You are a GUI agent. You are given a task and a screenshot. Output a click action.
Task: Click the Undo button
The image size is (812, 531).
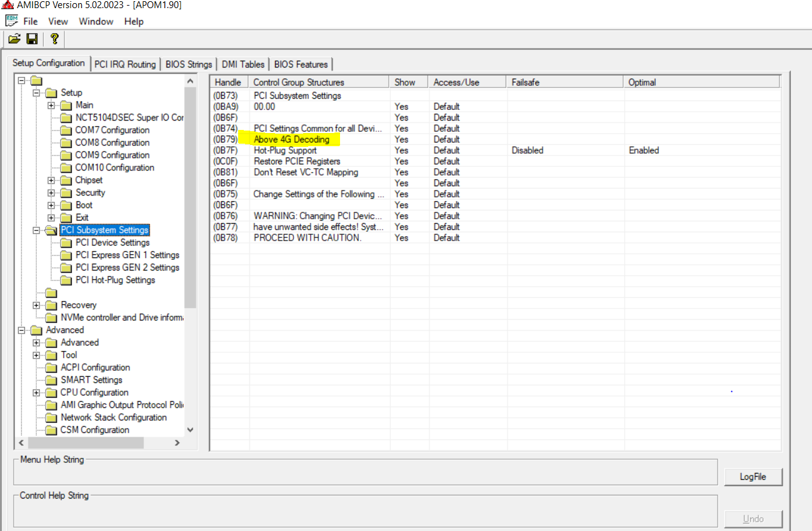753,519
